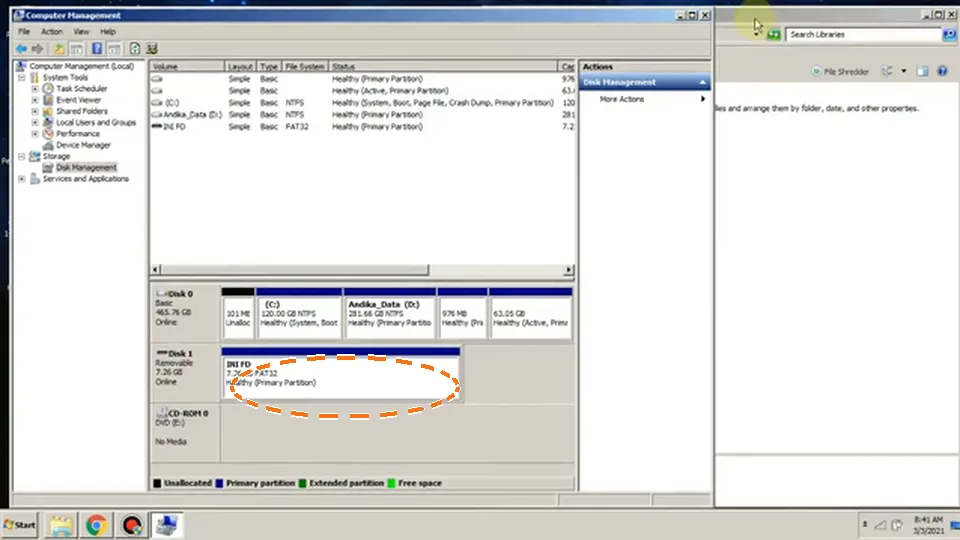Click the Refresh toolbar icon
Image resolution: width=960 pixels, height=540 pixels.
(x=135, y=49)
